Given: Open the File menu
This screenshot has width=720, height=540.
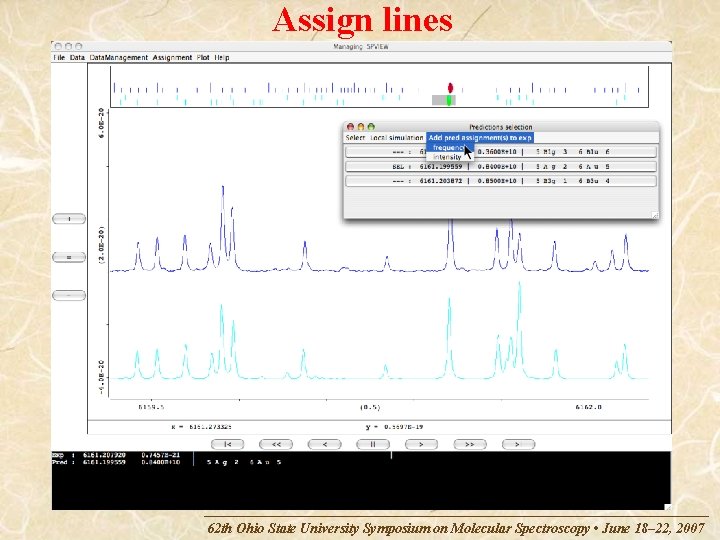Looking at the screenshot, I should pyautogui.click(x=59, y=57).
